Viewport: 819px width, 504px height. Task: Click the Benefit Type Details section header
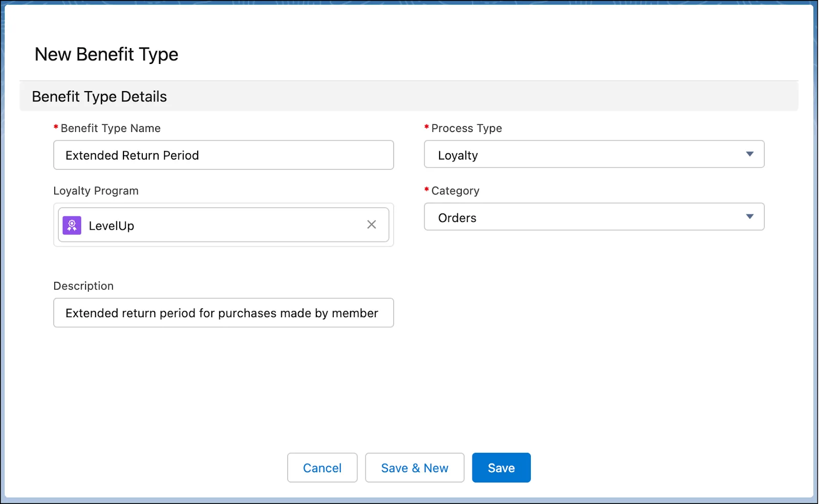99,96
